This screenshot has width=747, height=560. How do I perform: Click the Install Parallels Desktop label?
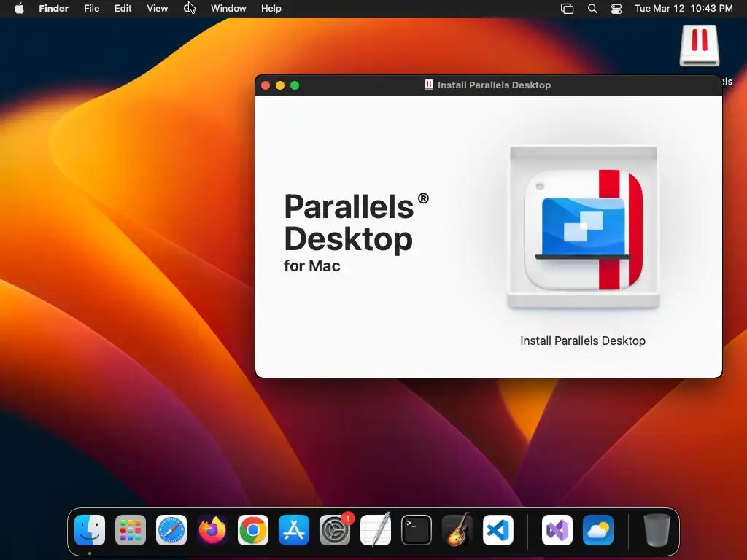[583, 341]
